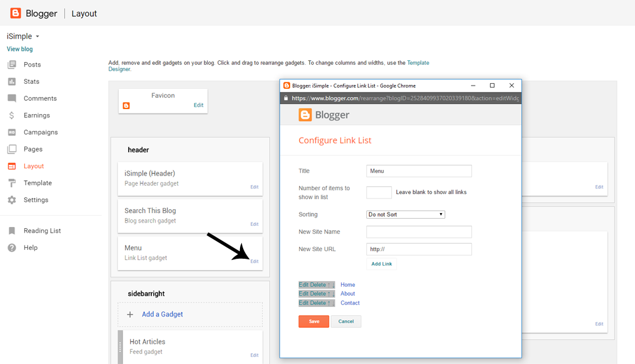
Task: Open the Sorting dropdown
Action: 405,214
